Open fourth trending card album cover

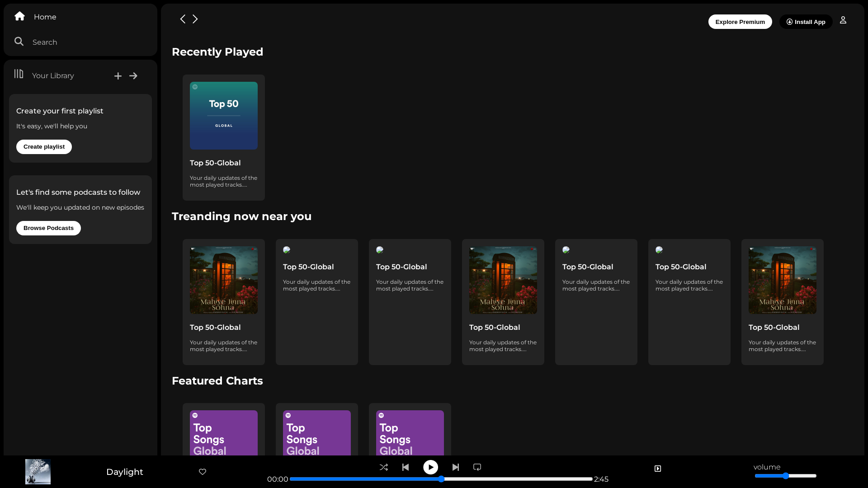point(503,280)
